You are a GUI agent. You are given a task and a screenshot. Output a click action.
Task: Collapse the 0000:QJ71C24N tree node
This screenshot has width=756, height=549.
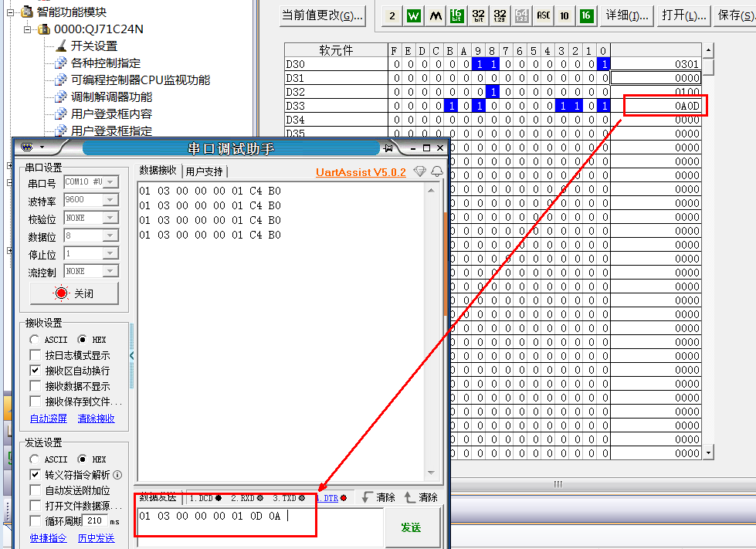coord(28,29)
